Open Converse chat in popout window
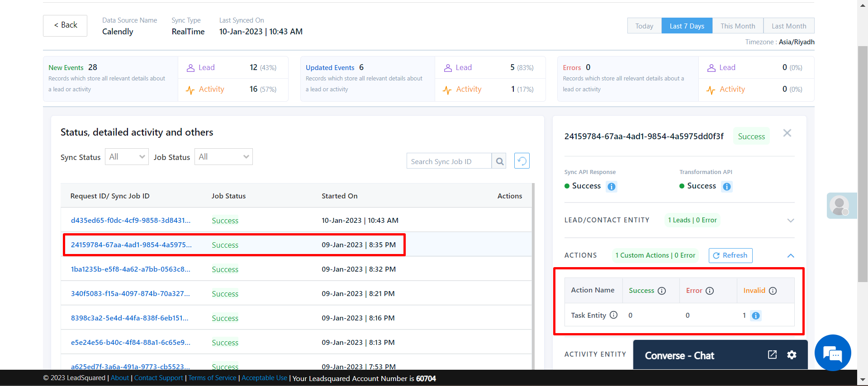The width and height of the screenshot is (868, 386). coord(772,355)
